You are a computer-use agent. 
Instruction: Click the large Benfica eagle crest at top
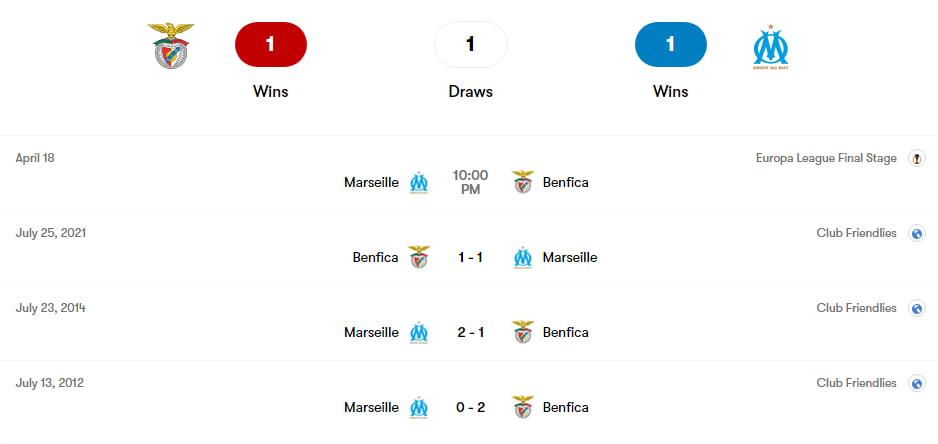[x=170, y=45]
